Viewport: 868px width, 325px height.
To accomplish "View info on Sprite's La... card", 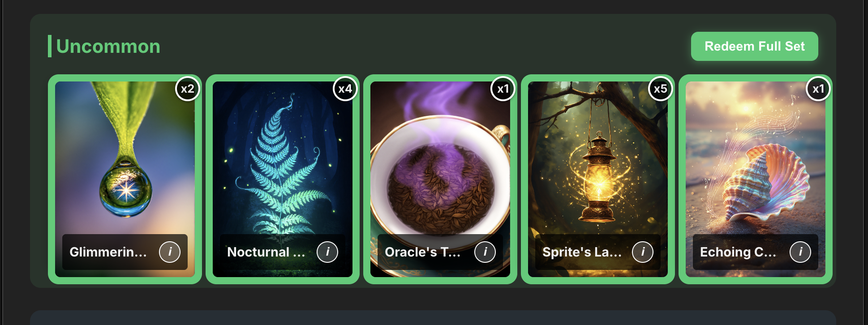I will pos(643,252).
